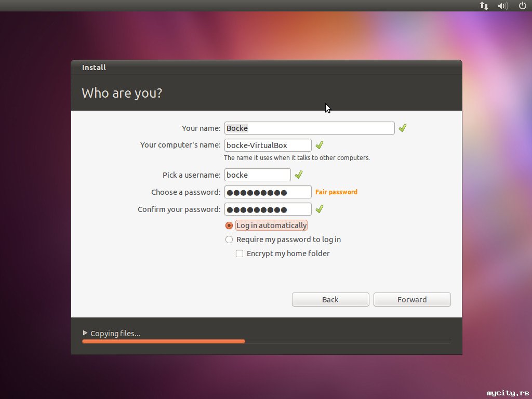
Task: Focus the computer's name input field
Action: (268, 145)
